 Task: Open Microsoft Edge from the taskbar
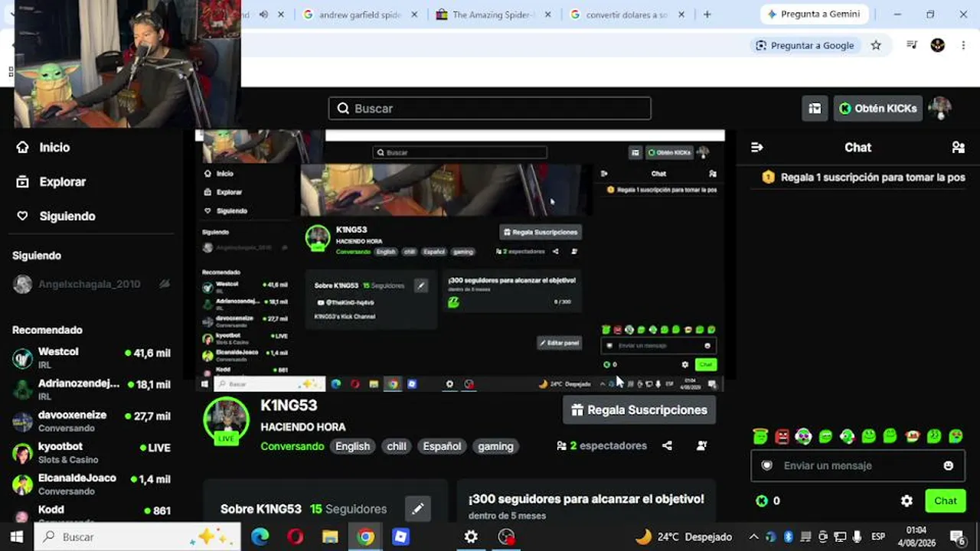point(260,537)
